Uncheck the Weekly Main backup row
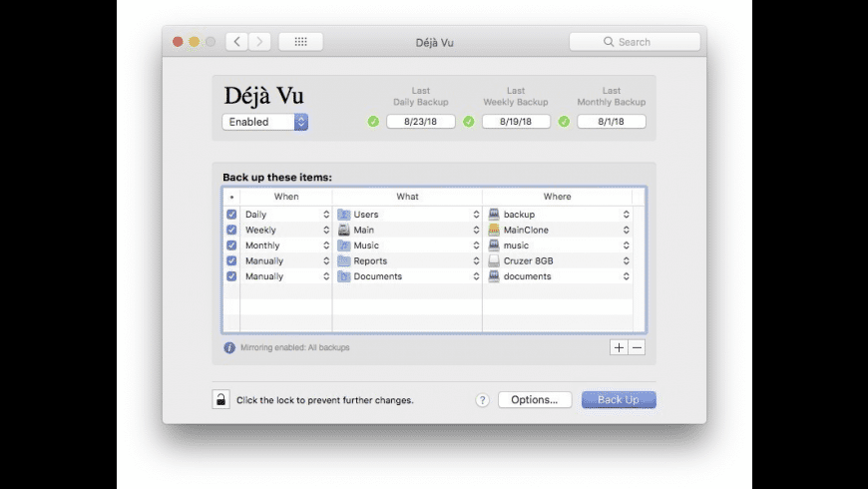Screen dimensions: 868x489 click(231, 230)
